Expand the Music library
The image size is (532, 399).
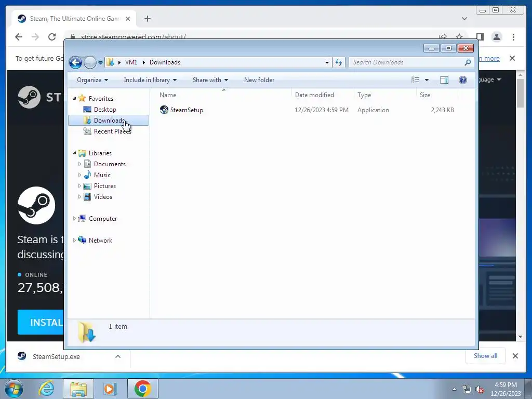(79, 175)
